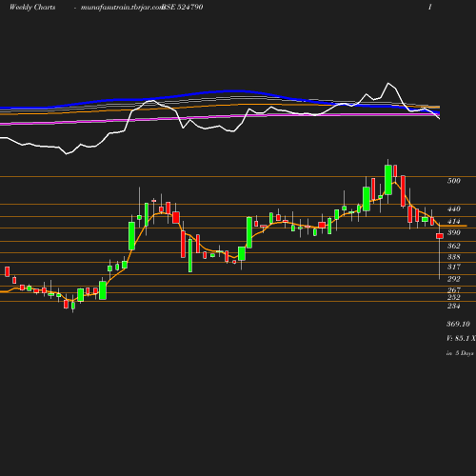Click the lowest green candle near 234
Screen dimensions: 476x476
tap(73, 306)
